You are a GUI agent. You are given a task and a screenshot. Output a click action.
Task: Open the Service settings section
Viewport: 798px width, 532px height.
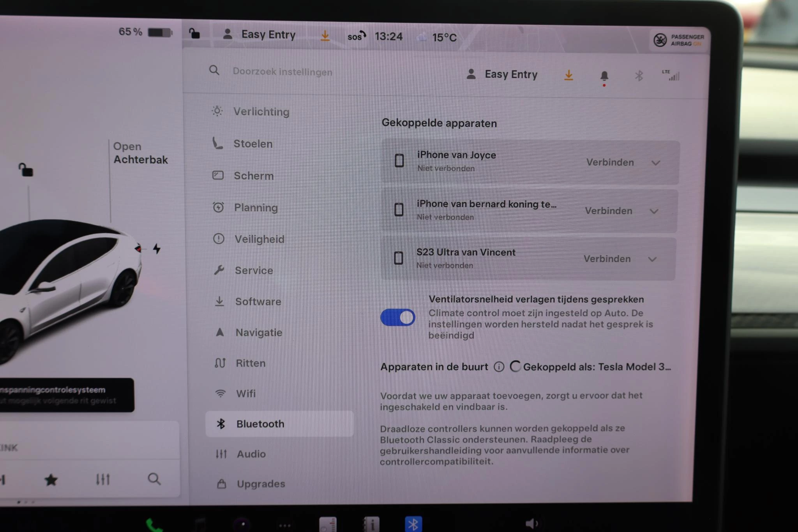254,270
